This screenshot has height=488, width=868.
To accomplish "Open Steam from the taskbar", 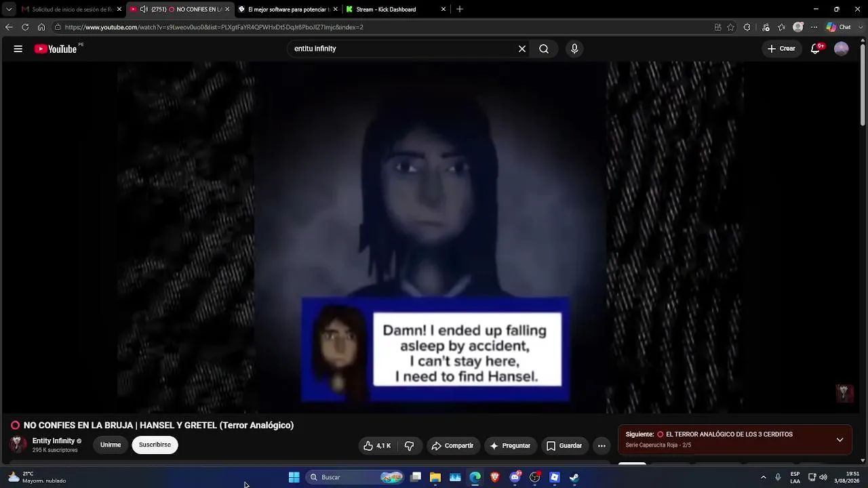I will [574, 477].
